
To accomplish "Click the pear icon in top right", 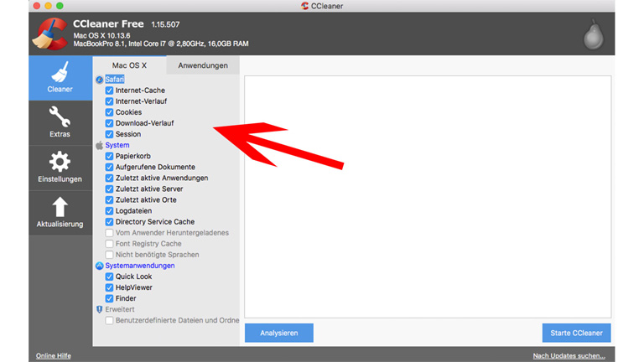I will (x=593, y=34).
